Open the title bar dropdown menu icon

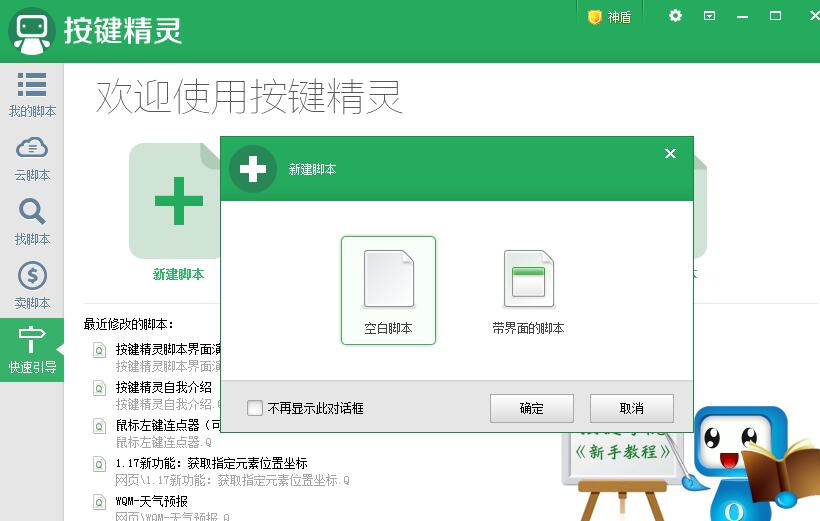[x=709, y=16]
